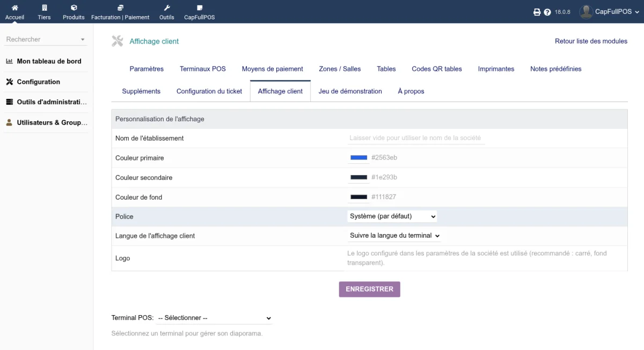The image size is (644, 350).
Task: Click the dashboard chart icon in sidebar
Action: tap(9, 61)
